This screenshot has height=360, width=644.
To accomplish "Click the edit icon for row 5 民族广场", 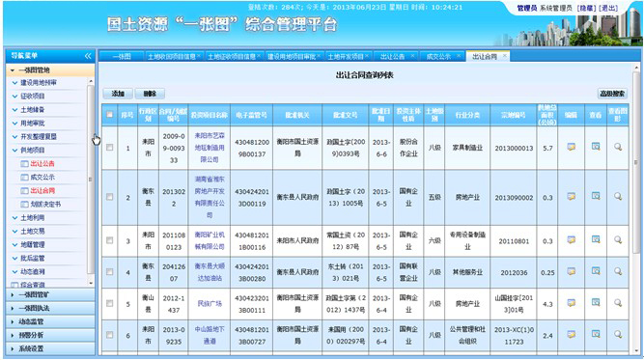I will click(x=571, y=303).
